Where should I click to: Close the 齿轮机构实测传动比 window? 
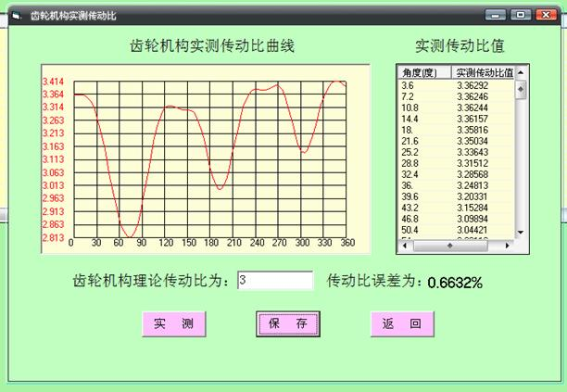(x=544, y=16)
